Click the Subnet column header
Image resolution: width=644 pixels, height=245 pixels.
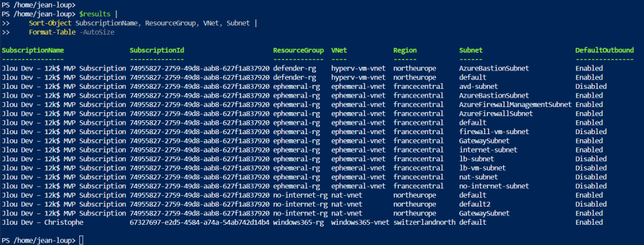470,50
